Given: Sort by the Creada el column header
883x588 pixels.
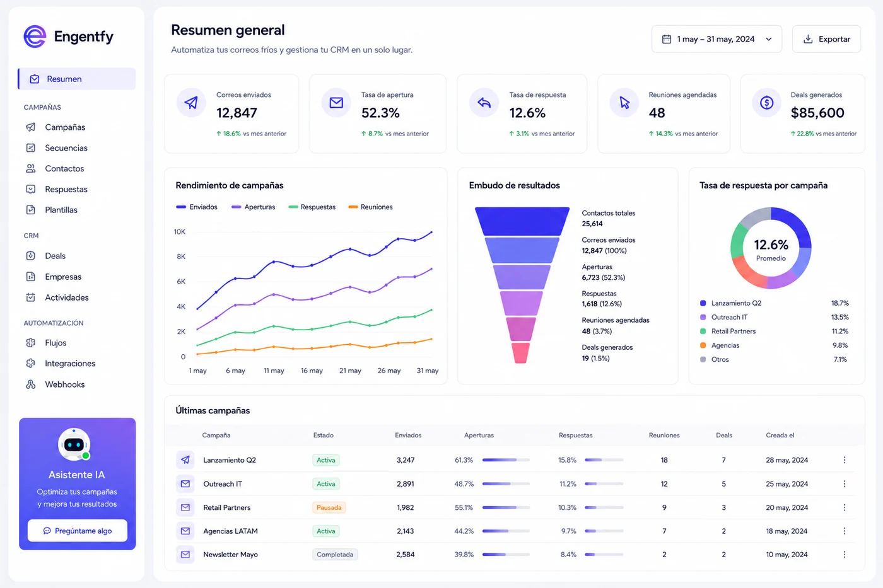Looking at the screenshot, I should [x=780, y=435].
